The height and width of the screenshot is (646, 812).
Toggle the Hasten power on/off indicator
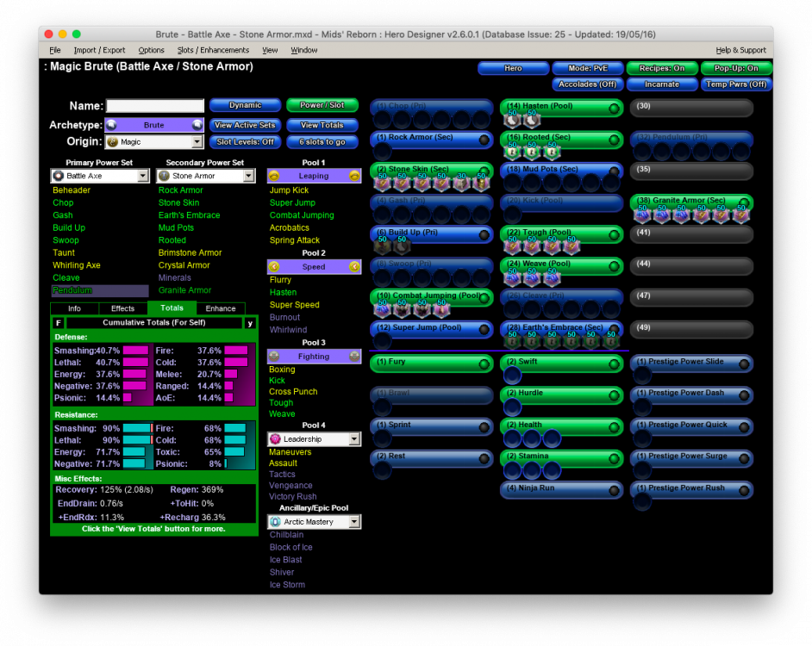pos(613,109)
